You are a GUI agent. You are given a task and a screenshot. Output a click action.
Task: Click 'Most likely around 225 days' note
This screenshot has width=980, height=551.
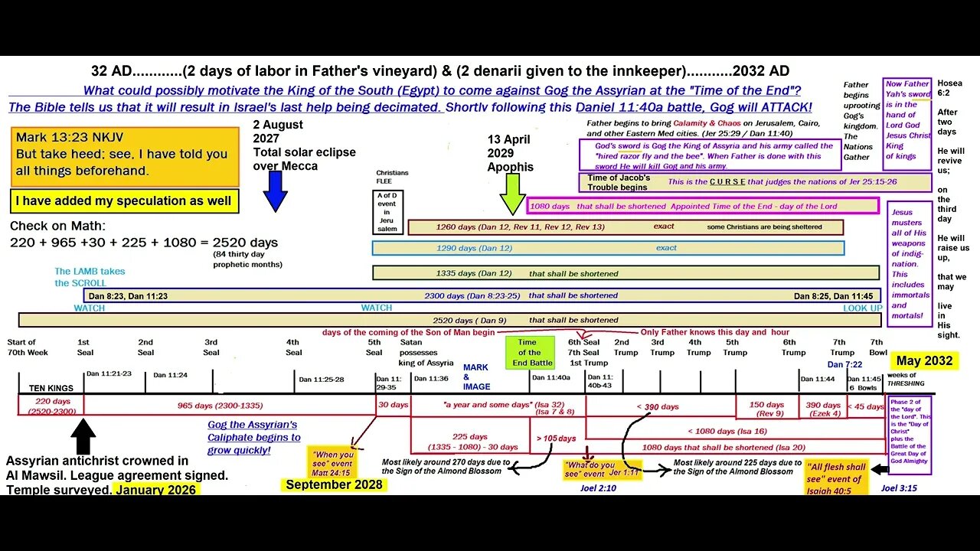coord(737,467)
